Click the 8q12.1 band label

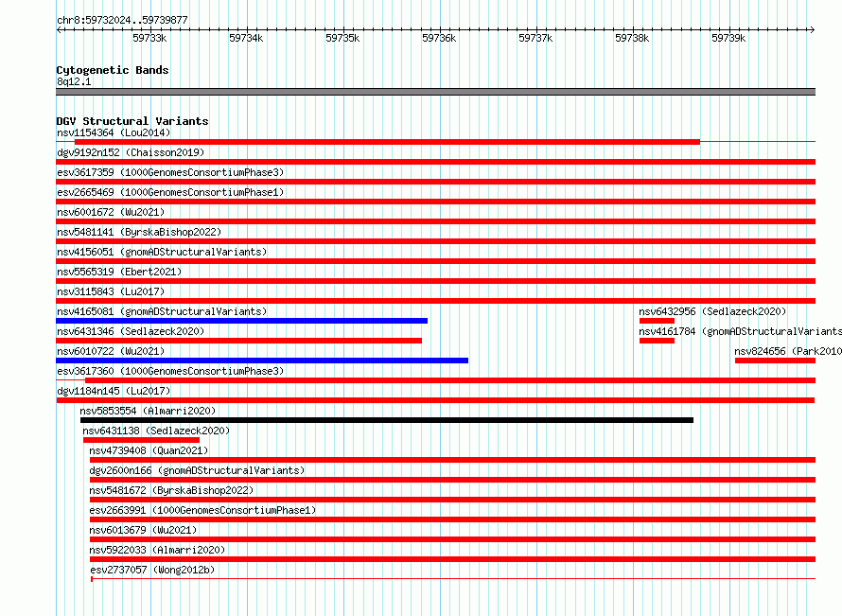(74, 82)
